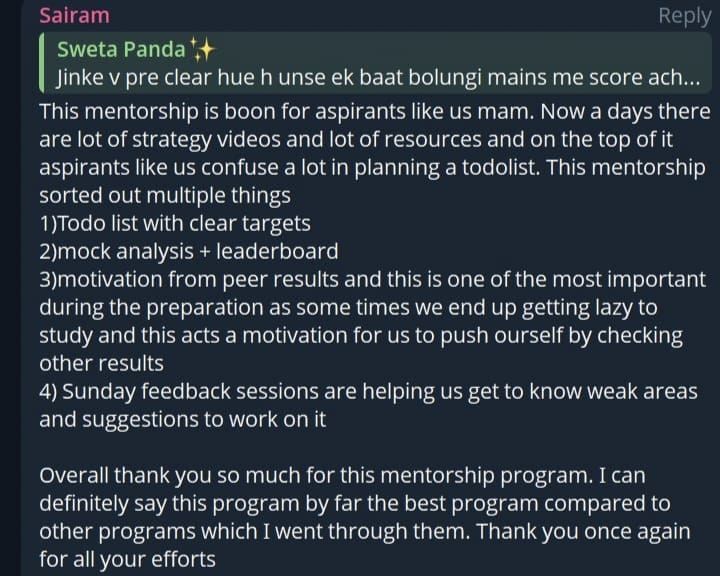Click the Reply button
720x576 pixels.
click(684, 16)
